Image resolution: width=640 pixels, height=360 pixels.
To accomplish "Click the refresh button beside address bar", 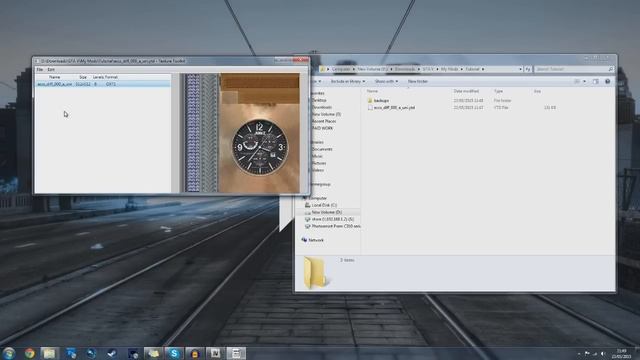I will tap(528, 69).
